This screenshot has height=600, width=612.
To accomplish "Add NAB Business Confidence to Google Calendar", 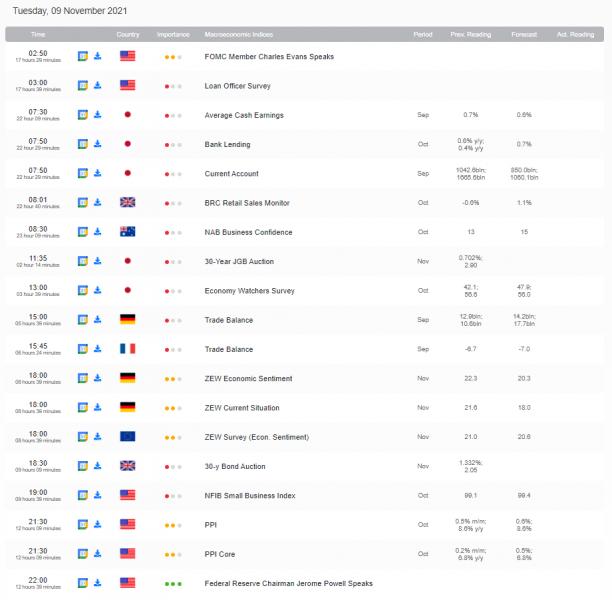I will 83,232.
